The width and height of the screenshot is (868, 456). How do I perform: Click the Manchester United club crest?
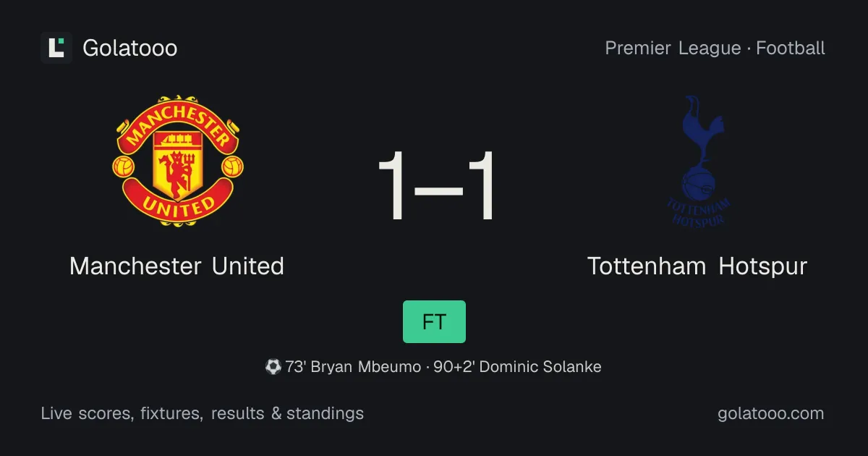(177, 161)
